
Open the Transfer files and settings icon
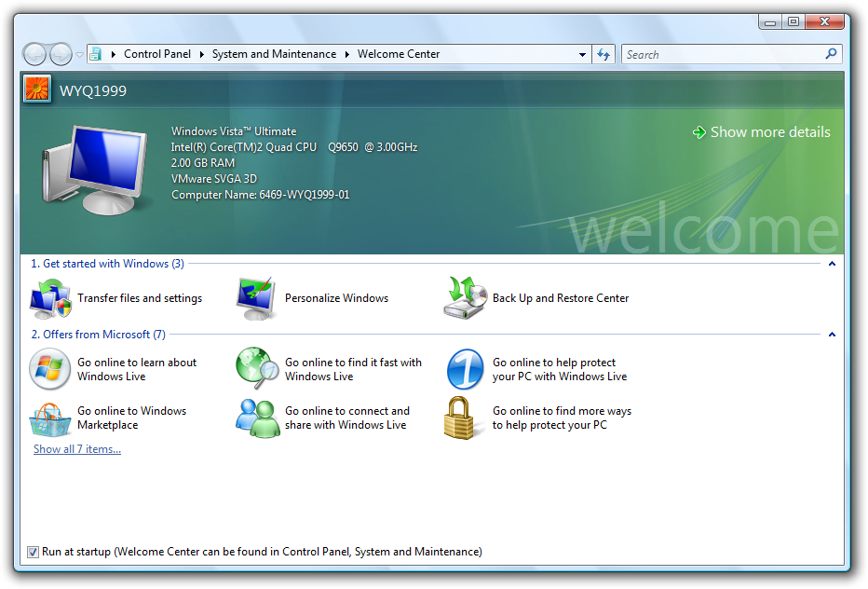[x=50, y=298]
